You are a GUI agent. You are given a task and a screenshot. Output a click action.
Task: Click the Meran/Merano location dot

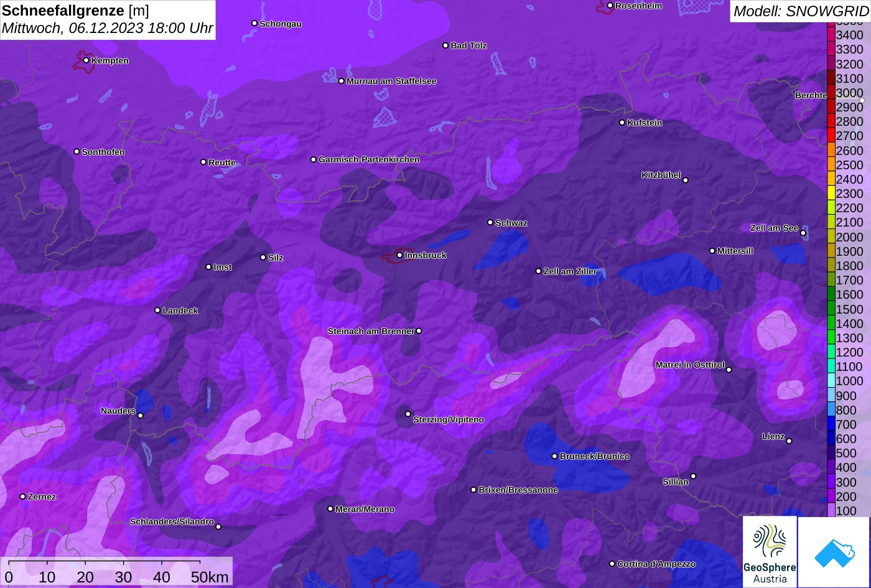click(x=330, y=509)
